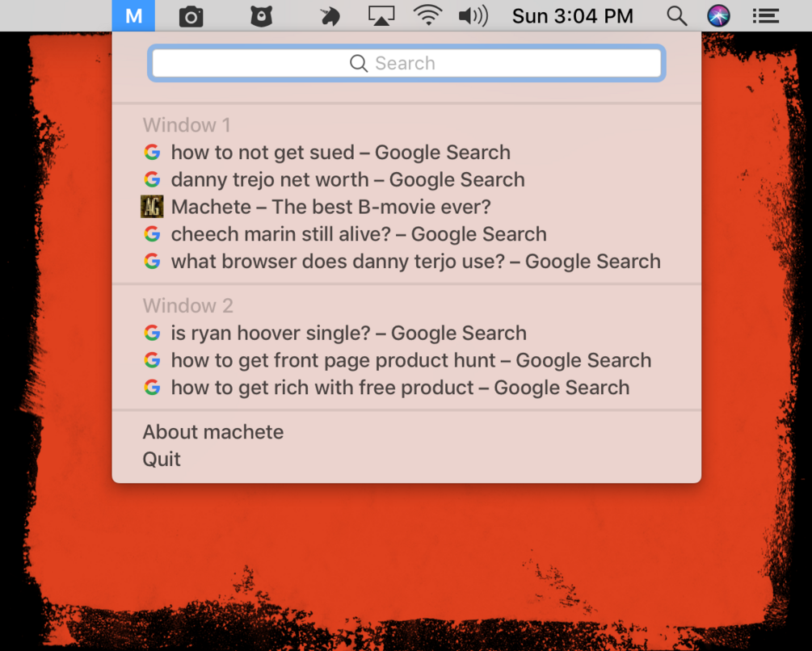Click the 'Window 2' section header
812x651 pixels.
[x=188, y=306]
